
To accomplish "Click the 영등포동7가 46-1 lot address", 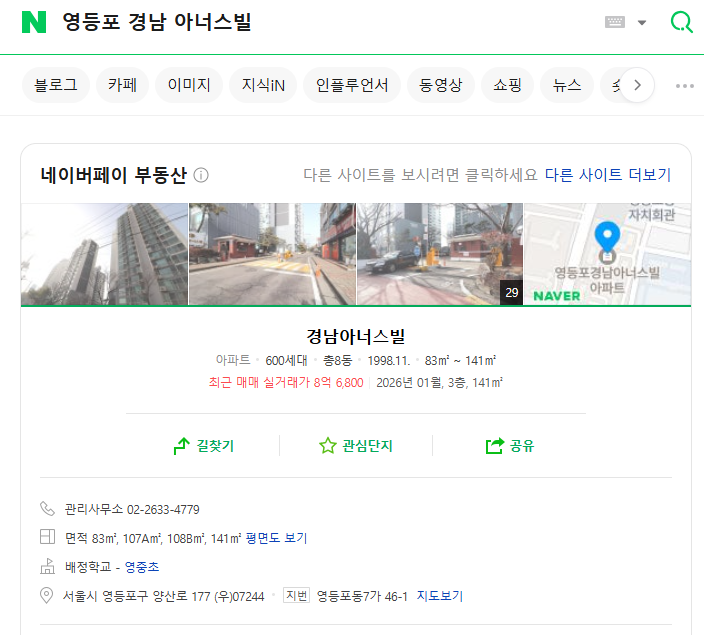I will 362,596.
